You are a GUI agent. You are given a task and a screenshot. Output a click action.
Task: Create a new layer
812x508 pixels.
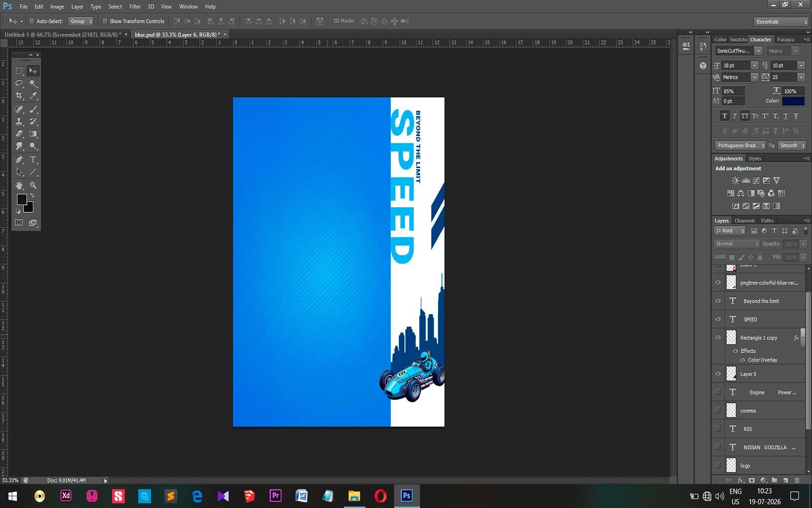tap(786, 480)
